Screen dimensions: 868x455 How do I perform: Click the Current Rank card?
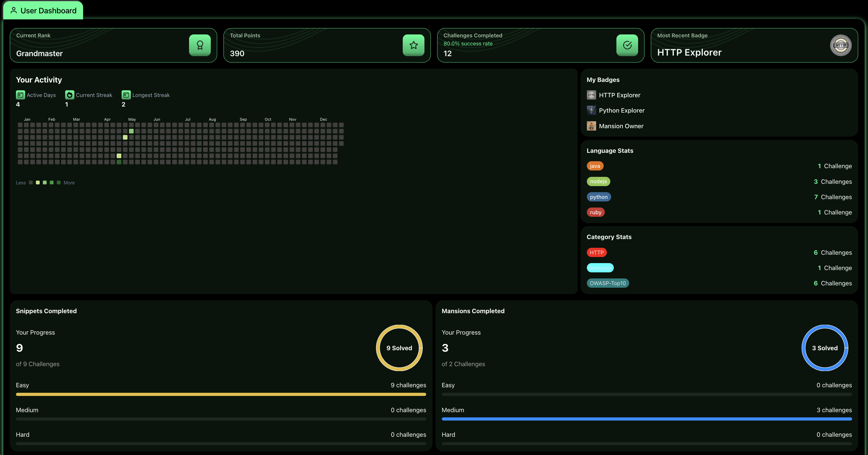point(113,45)
